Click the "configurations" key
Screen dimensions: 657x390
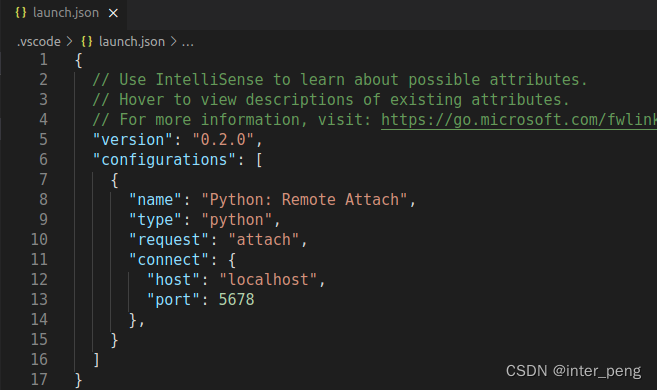(164, 160)
